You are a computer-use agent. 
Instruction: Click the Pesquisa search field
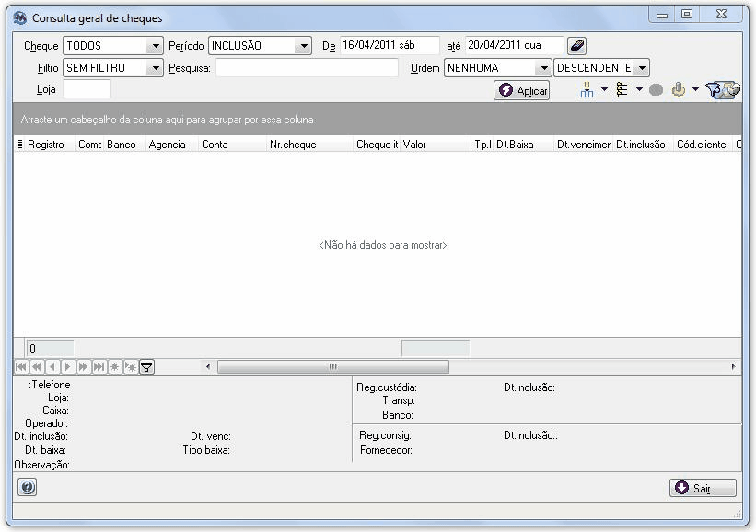click(308, 68)
